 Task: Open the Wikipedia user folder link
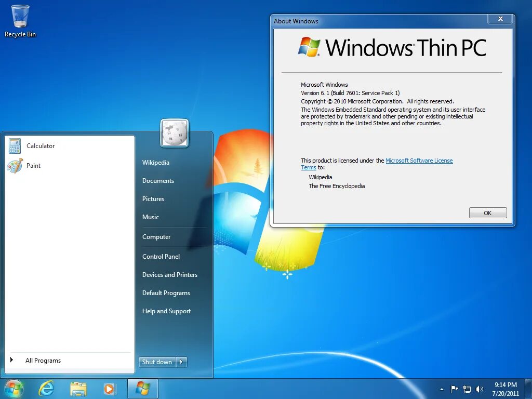(x=156, y=163)
